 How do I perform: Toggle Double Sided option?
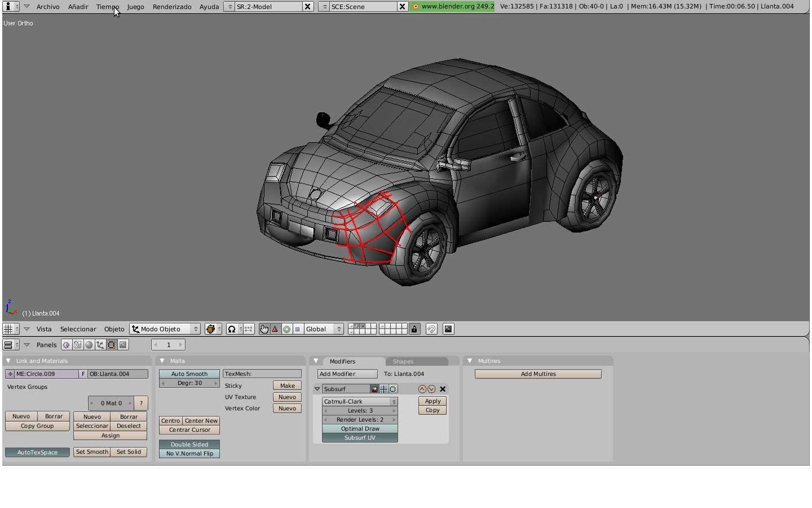(x=189, y=445)
